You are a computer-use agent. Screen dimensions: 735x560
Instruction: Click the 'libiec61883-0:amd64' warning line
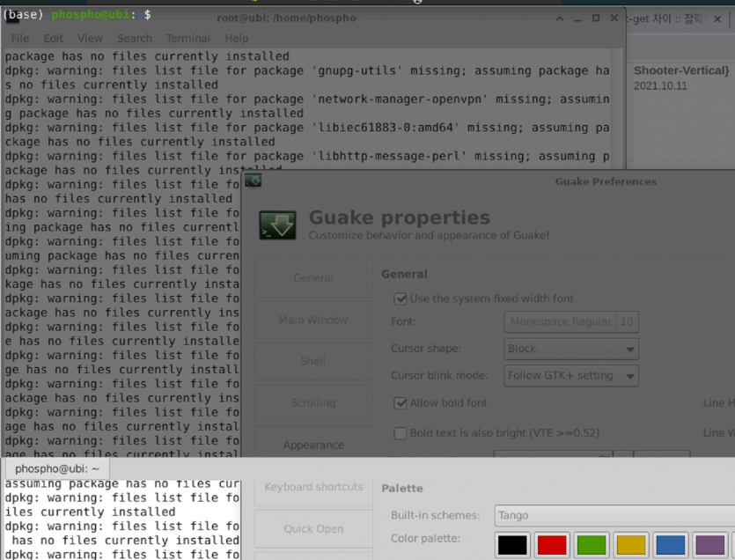[x=307, y=128]
